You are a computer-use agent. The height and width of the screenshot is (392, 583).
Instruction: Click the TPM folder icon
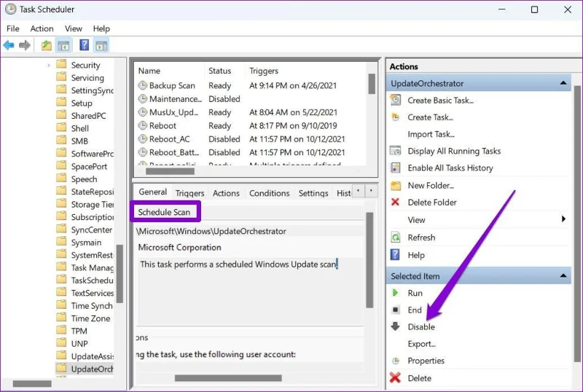click(61, 330)
